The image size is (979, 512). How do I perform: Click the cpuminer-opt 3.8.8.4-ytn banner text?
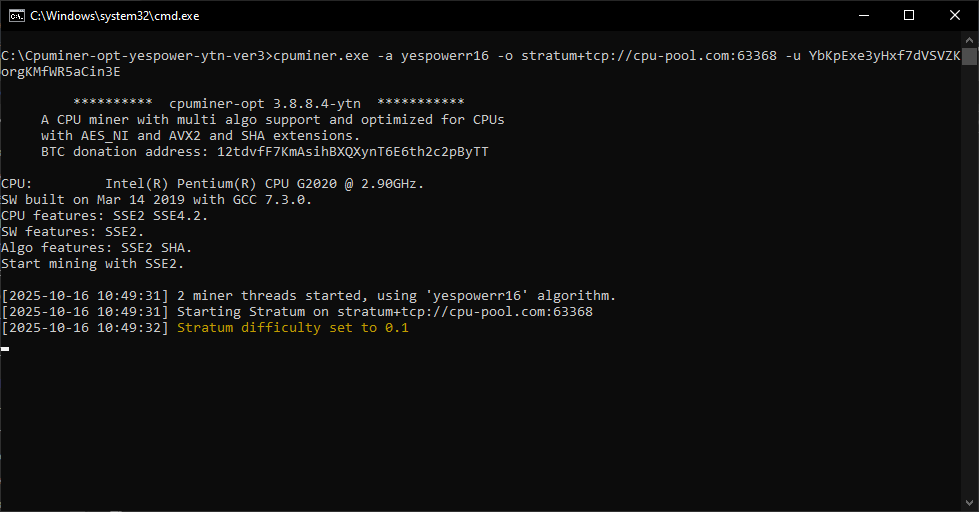tap(265, 104)
